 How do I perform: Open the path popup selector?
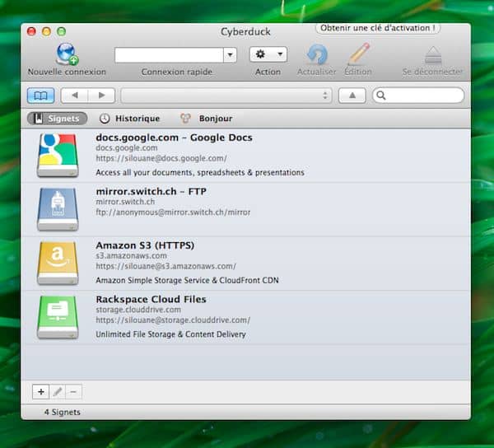tap(226, 96)
